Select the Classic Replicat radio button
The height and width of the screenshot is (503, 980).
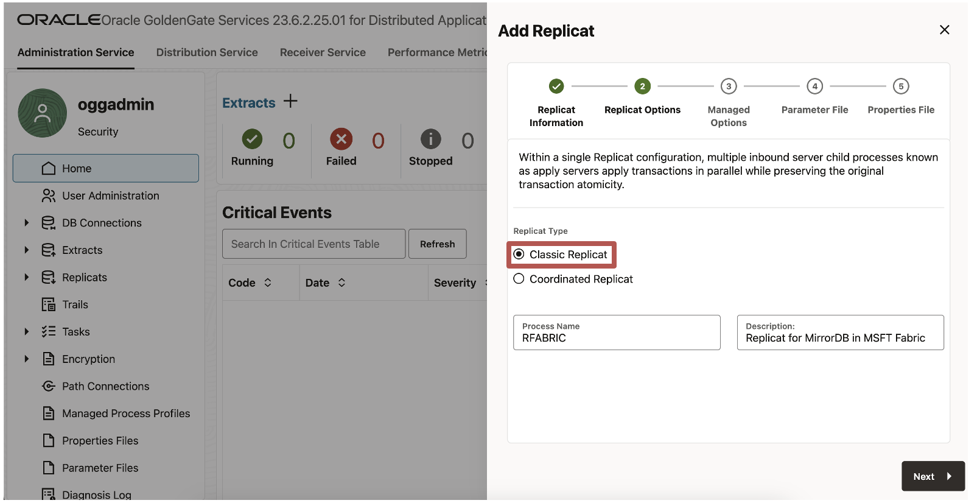pos(519,255)
